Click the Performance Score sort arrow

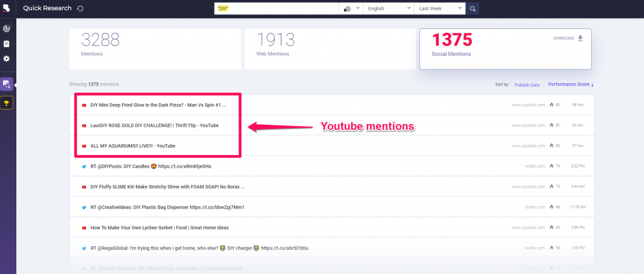[x=592, y=84]
